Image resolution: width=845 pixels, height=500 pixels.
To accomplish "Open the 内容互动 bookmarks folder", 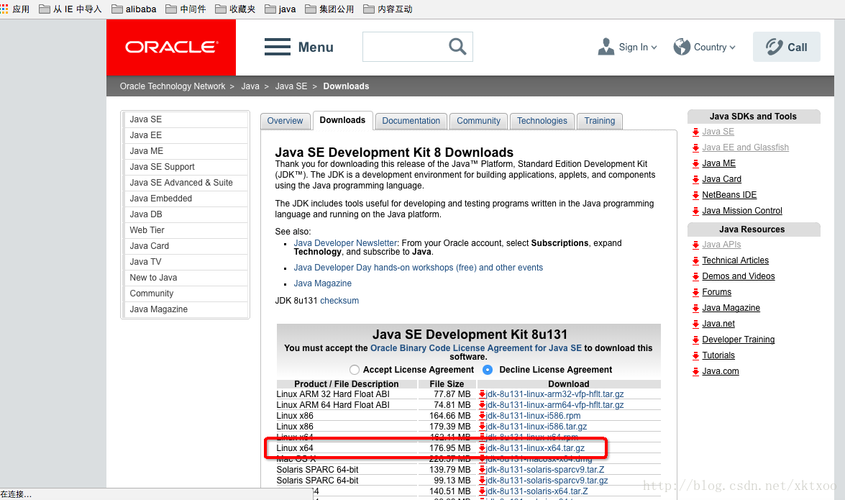I will (x=387, y=9).
